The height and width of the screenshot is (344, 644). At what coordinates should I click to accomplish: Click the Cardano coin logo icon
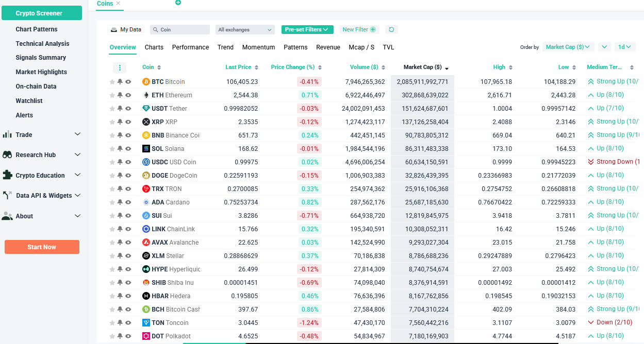point(146,202)
